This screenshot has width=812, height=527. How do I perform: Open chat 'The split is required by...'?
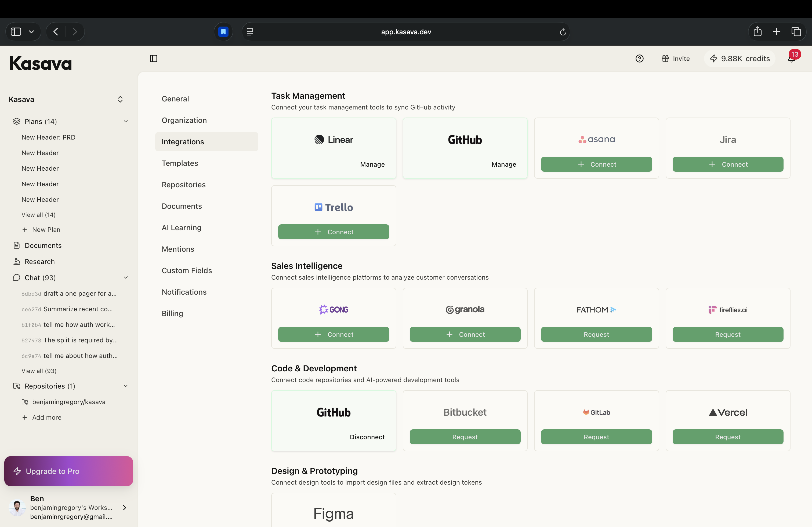click(x=70, y=340)
